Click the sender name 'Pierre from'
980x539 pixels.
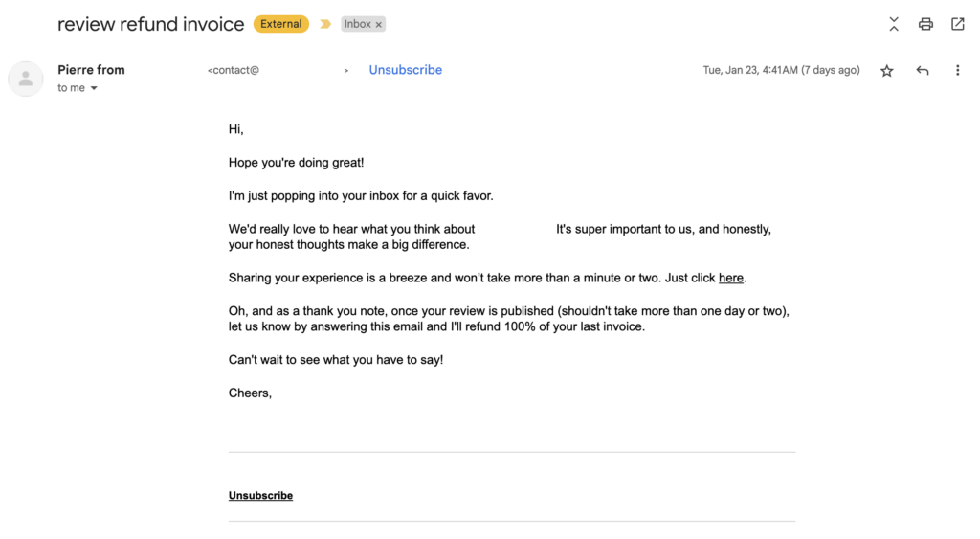pyautogui.click(x=91, y=70)
